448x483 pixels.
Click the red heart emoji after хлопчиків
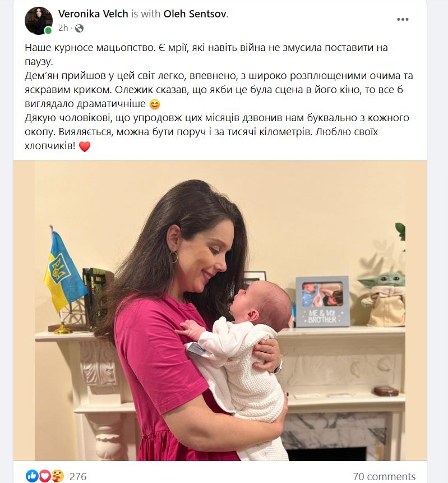coord(85,146)
